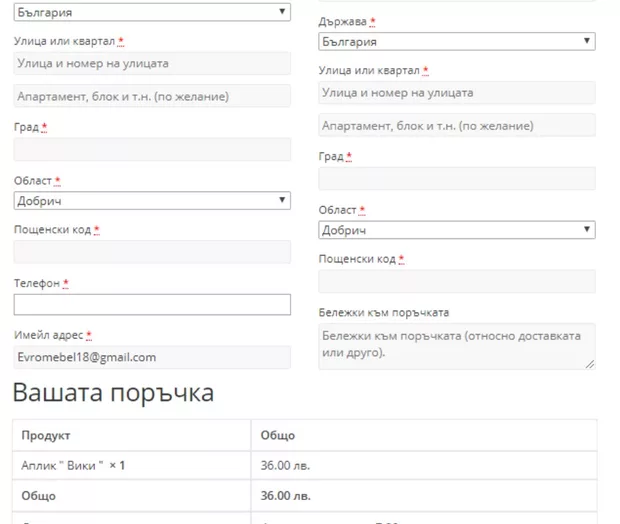Click the Бележки към поръчката text area
This screenshot has width=620, height=524.
point(456,345)
